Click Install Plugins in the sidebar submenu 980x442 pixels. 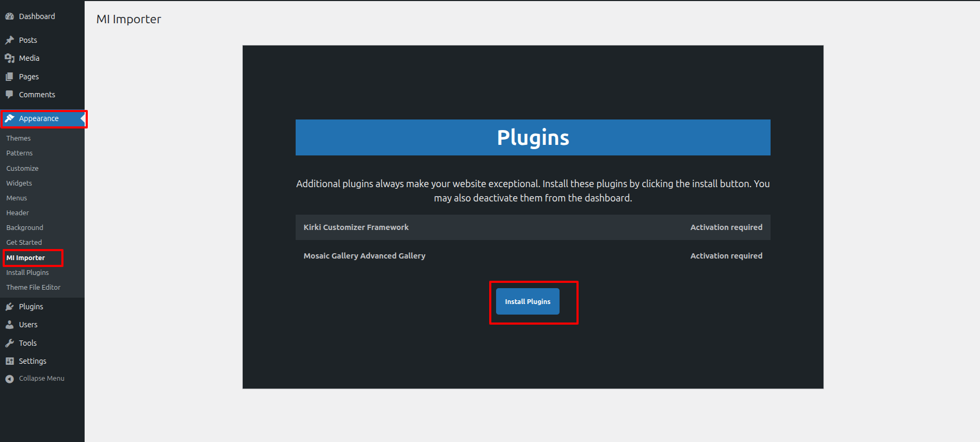click(28, 273)
